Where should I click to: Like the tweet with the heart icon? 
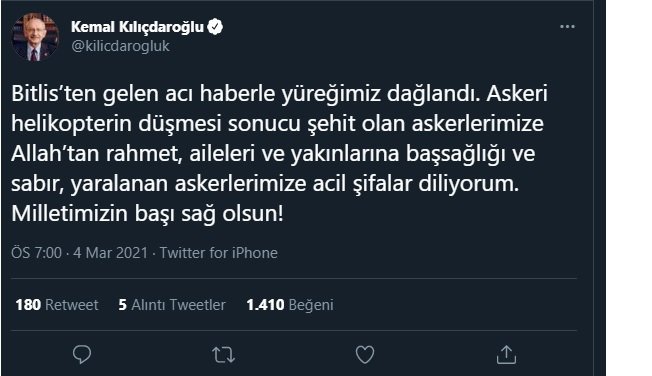tap(365, 355)
